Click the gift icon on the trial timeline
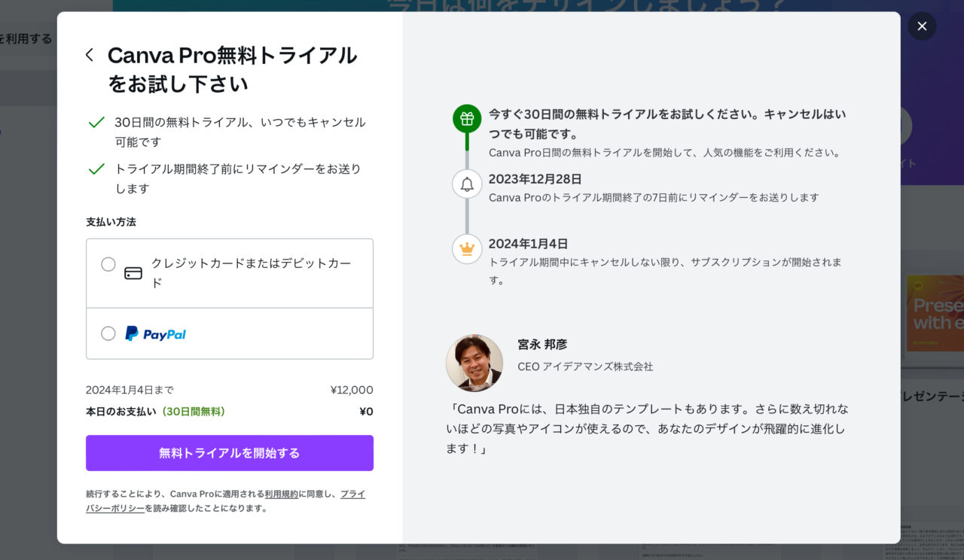964x560 pixels. 467,118
